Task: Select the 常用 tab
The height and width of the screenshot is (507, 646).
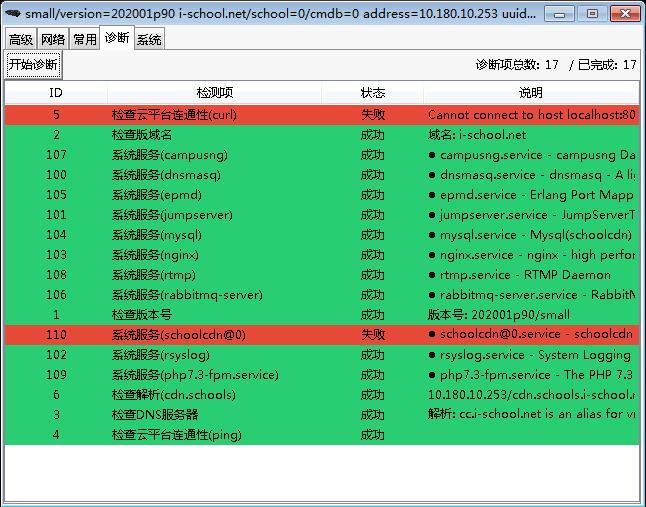Action: click(x=85, y=40)
